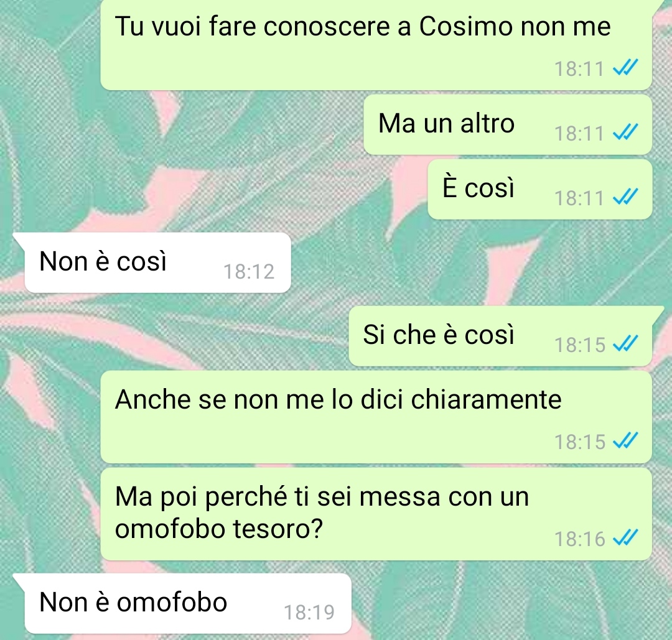The height and width of the screenshot is (640, 672).
Task: Select 'Anche se non me lo dici chiaramente' message
Action: click(376, 417)
